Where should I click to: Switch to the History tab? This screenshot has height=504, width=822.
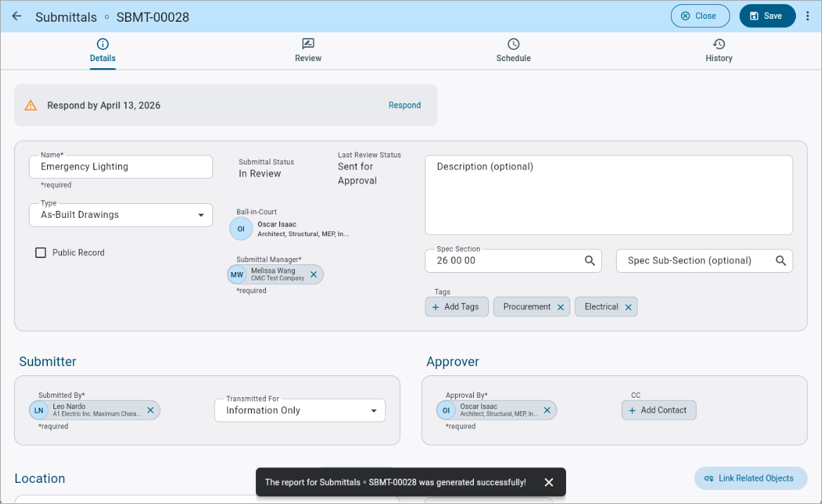click(719, 51)
